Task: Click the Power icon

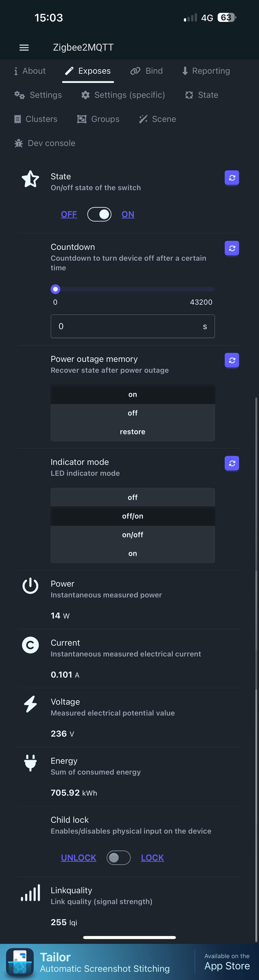Action: pyautogui.click(x=31, y=586)
